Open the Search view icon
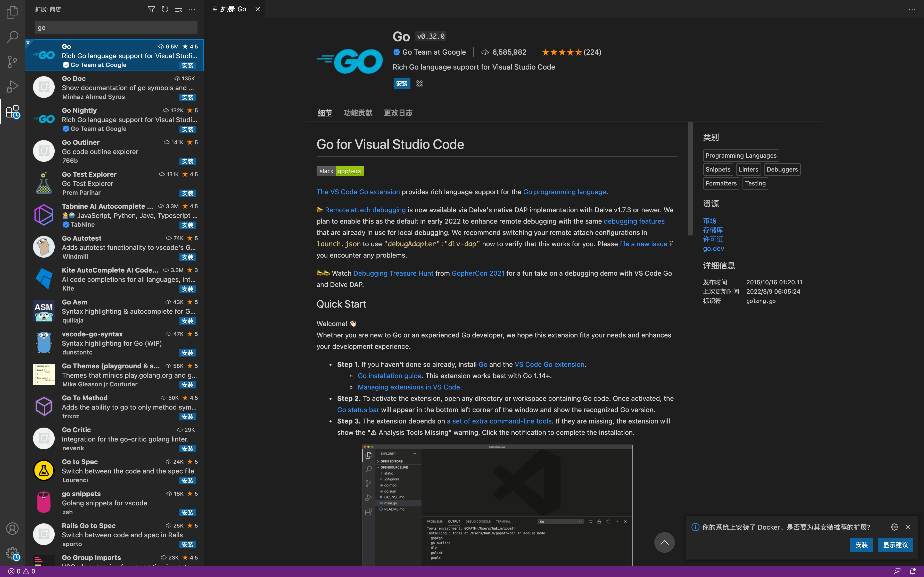Viewport: 924px width, 577px height. coord(12,37)
